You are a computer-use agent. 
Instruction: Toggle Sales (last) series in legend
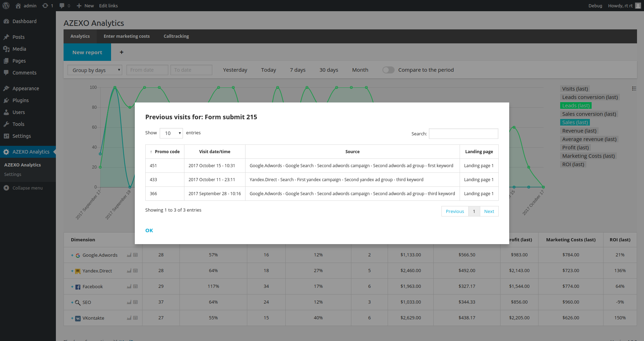click(x=575, y=122)
